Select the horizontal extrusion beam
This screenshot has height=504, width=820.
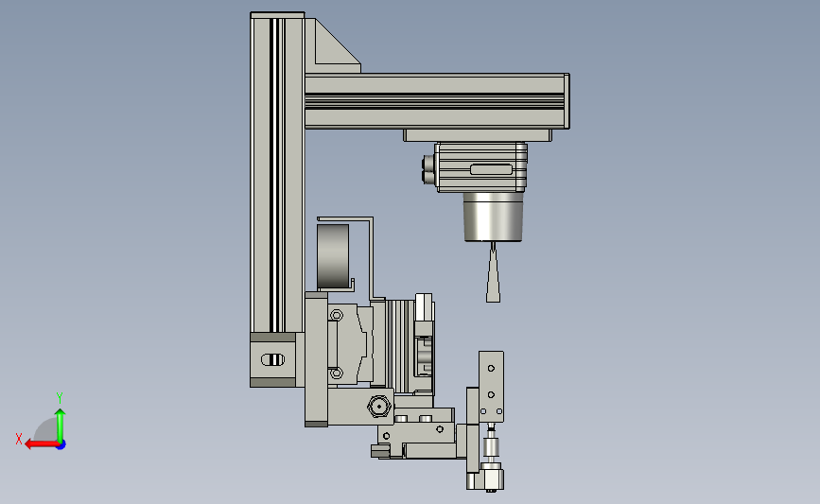pyautogui.click(x=437, y=101)
